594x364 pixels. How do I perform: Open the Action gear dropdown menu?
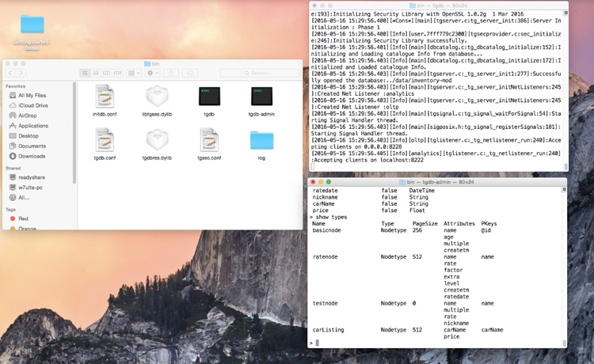coord(152,73)
